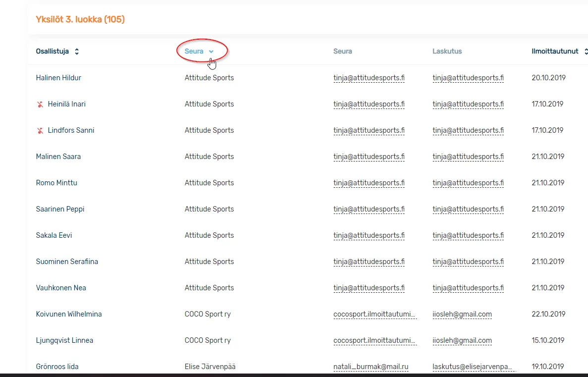This screenshot has height=377, width=588.
Task: Select participant name Saarinen Peppi
Action: click(x=60, y=209)
